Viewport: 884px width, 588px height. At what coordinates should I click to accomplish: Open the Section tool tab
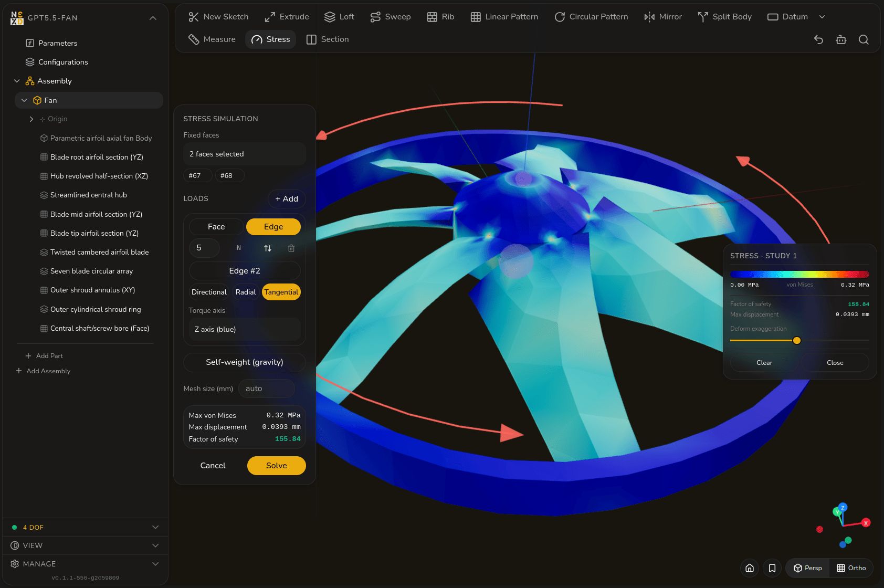328,39
